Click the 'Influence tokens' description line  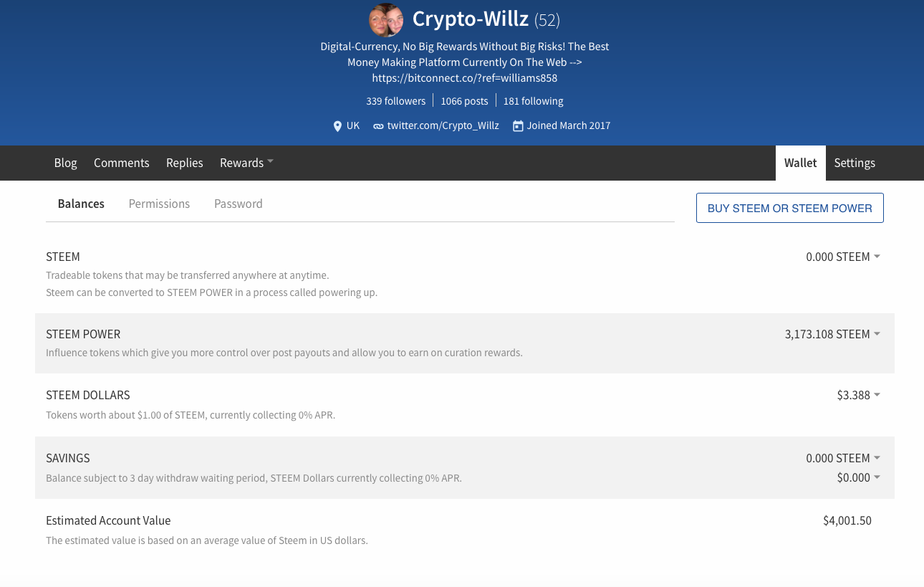(x=284, y=353)
